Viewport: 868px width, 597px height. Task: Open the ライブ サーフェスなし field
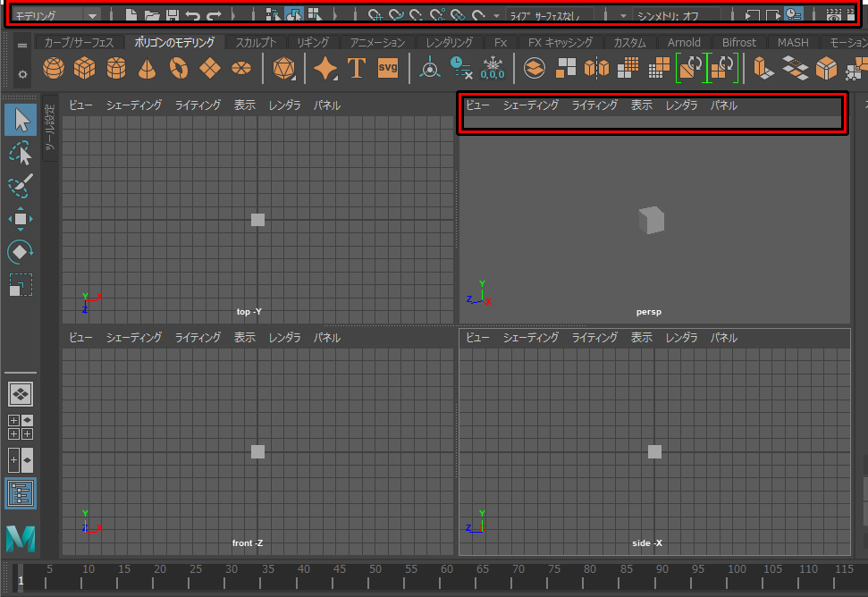(x=548, y=15)
